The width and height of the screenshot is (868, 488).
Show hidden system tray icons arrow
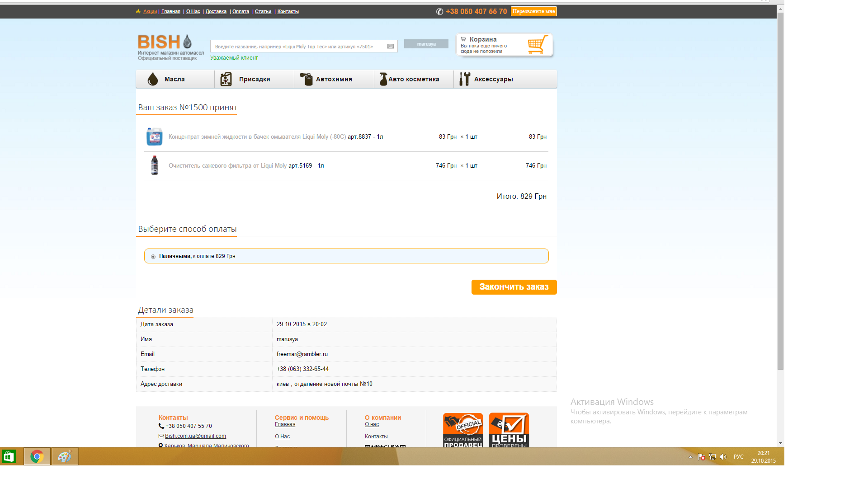coord(690,457)
